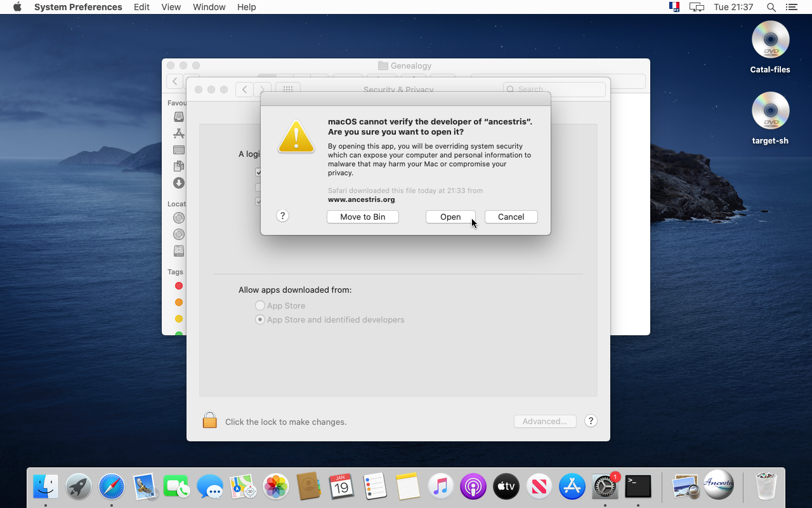Open Calendar from the Dock
Image resolution: width=812 pixels, height=508 pixels.
tap(342, 487)
